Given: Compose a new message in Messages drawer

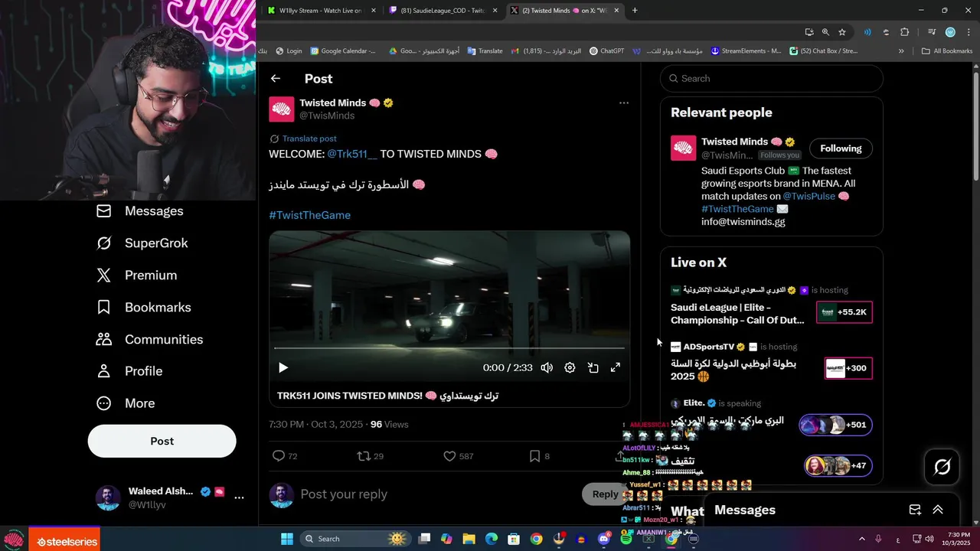Looking at the screenshot, I should click(915, 510).
